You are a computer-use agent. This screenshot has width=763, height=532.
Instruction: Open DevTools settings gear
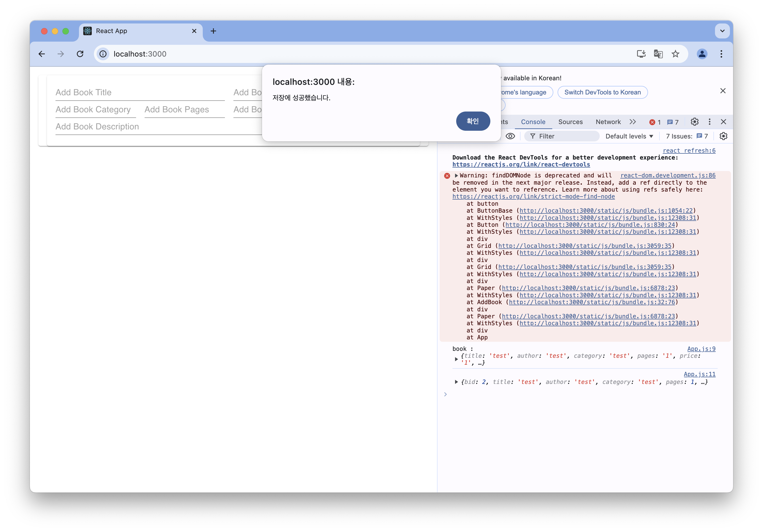694,122
